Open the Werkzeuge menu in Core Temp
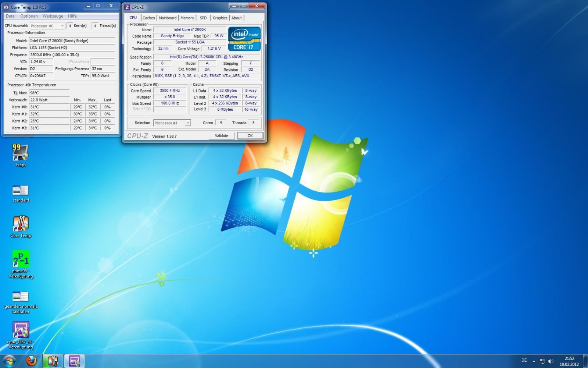The height and width of the screenshot is (368, 588). tap(53, 16)
